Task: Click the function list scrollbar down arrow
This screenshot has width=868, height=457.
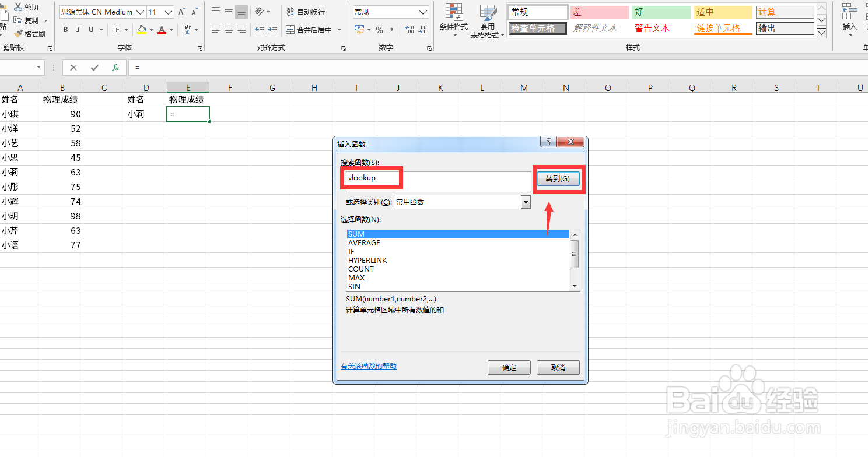Action: click(x=575, y=286)
